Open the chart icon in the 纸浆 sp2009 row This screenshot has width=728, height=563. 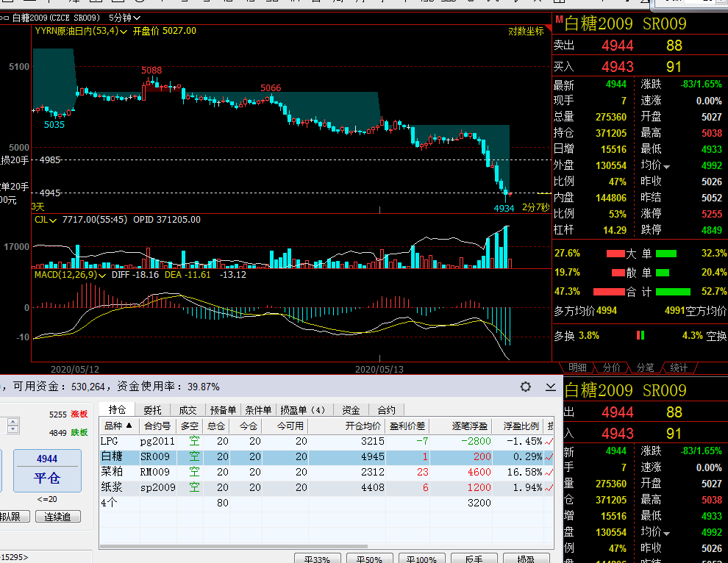tap(549, 488)
